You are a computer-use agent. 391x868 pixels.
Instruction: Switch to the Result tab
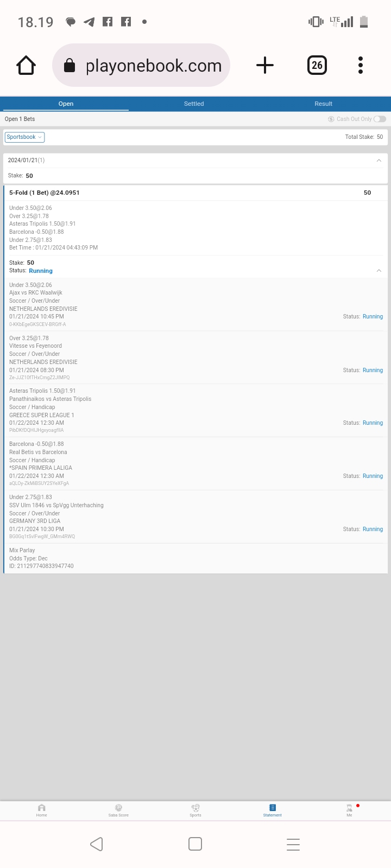point(323,104)
